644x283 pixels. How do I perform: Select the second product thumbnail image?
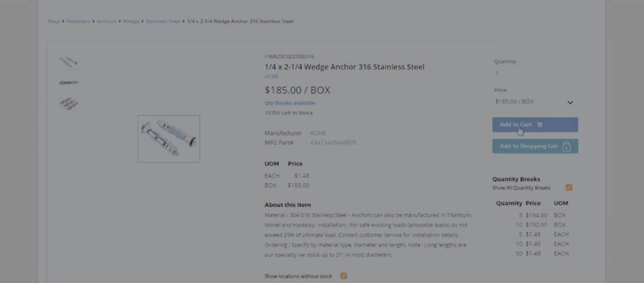click(68, 83)
